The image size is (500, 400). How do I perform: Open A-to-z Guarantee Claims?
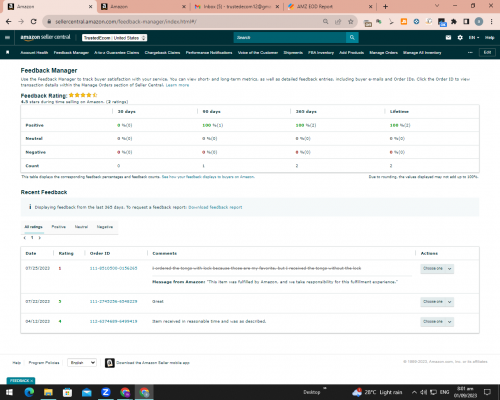point(116,52)
